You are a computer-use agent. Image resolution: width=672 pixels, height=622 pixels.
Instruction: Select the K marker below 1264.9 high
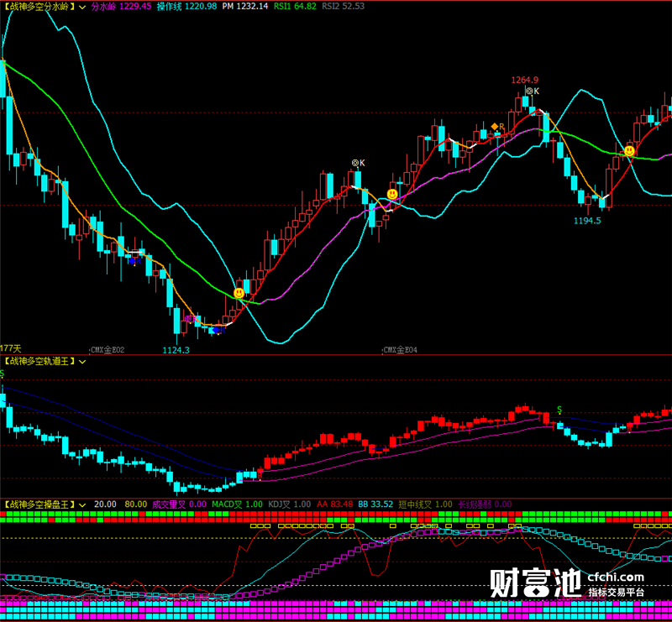tap(533, 91)
